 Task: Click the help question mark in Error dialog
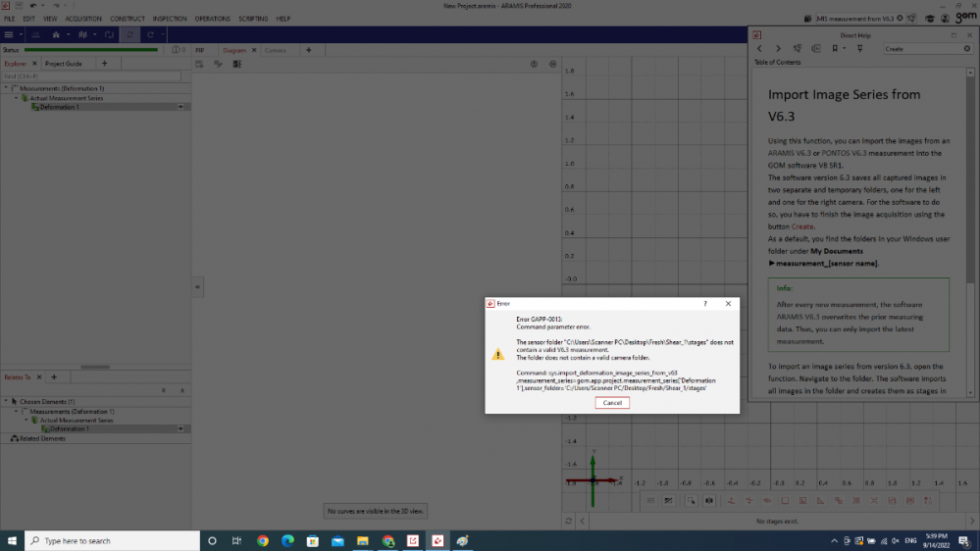pyautogui.click(x=705, y=304)
